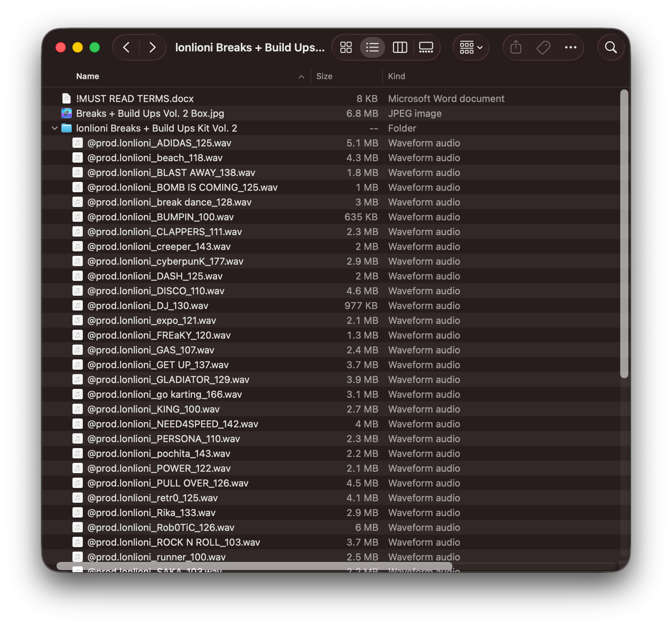Click the vertical scrollbar thumb
The height and width of the screenshot is (627, 672).
coord(624,233)
